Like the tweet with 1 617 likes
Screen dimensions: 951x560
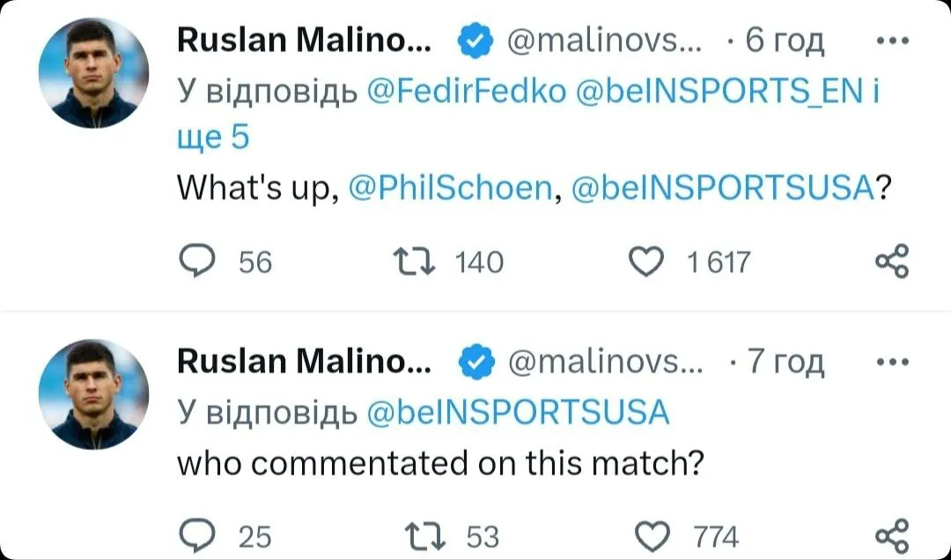coord(650,261)
